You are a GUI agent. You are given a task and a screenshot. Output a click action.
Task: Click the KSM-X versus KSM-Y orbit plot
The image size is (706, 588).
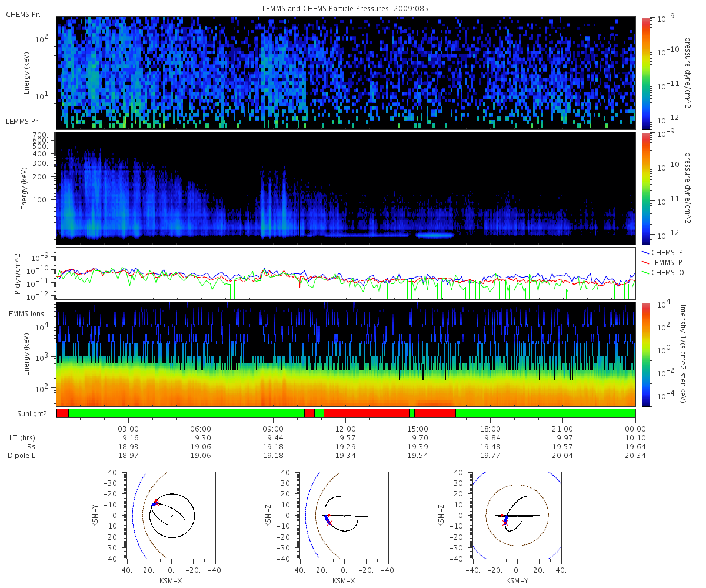click(171, 515)
